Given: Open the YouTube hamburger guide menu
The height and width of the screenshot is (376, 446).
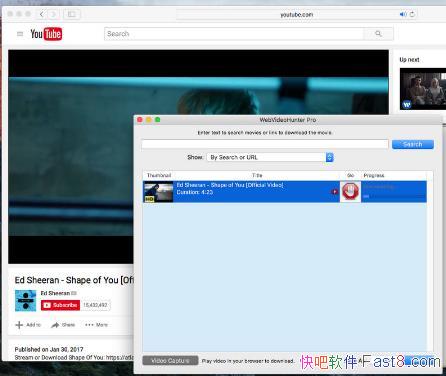Looking at the screenshot, I should click(x=20, y=34).
